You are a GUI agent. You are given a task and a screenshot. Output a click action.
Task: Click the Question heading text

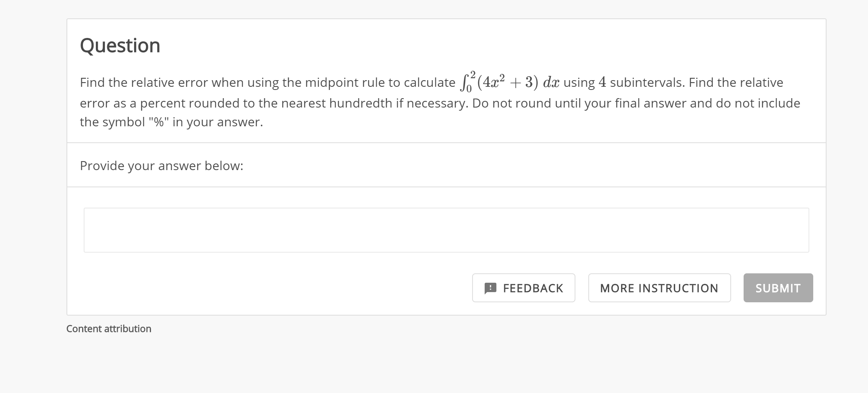pyautogui.click(x=120, y=45)
